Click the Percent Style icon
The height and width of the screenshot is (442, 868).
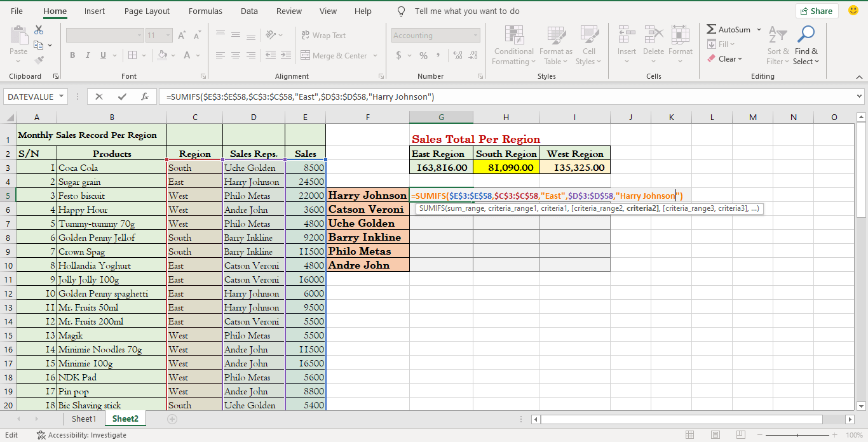423,55
